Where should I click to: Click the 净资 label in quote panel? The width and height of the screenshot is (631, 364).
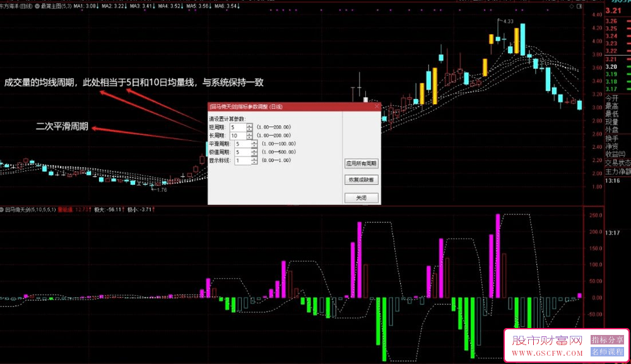point(611,147)
